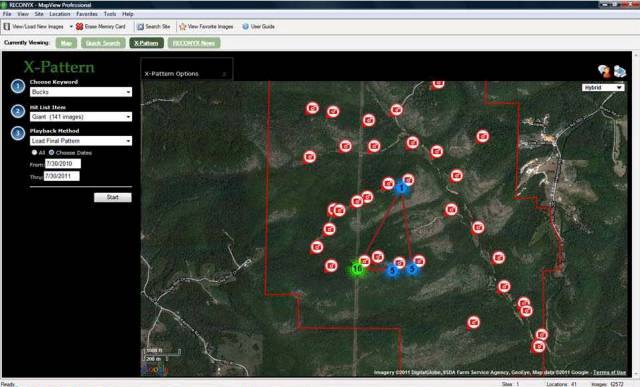The width and height of the screenshot is (640, 387).
Task: Open the Terms of Use link
Action: 609,372
